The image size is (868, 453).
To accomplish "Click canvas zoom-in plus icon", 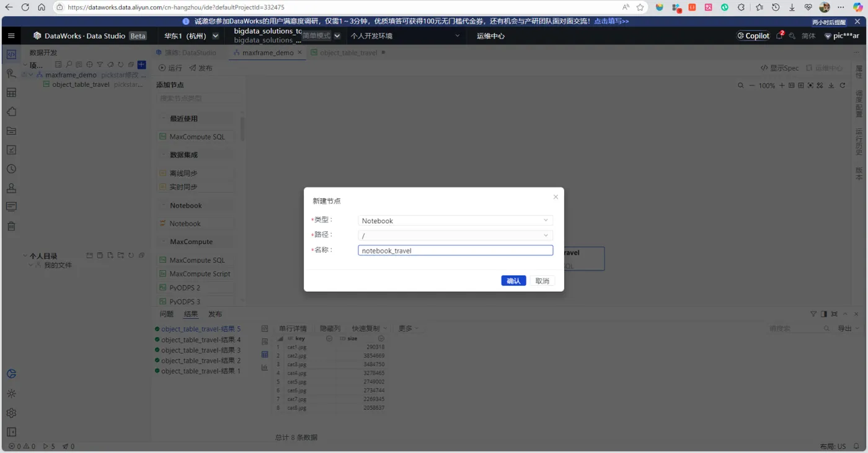I will [x=782, y=86].
